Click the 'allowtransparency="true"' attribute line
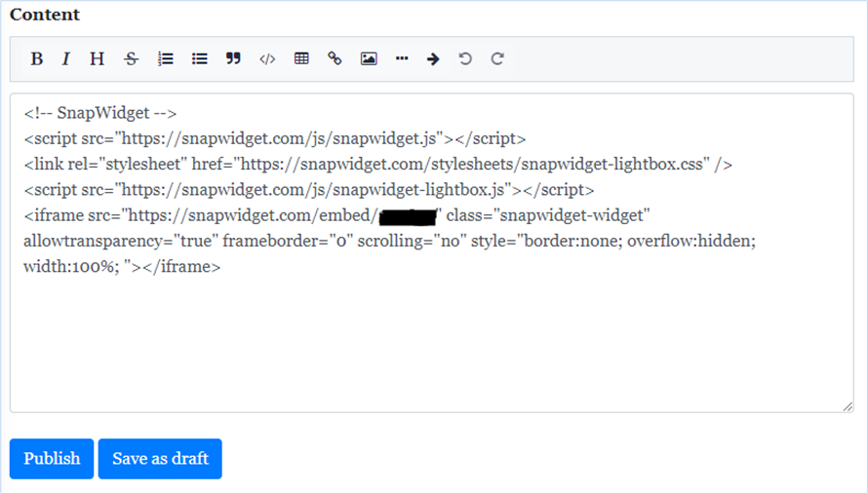This screenshot has height=494, width=868. coord(390,242)
